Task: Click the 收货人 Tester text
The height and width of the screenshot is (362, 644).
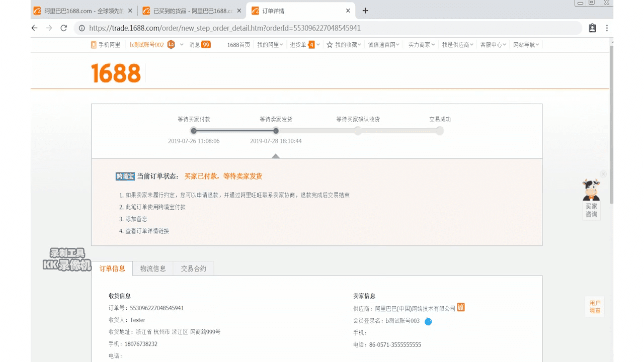Action: [137, 320]
